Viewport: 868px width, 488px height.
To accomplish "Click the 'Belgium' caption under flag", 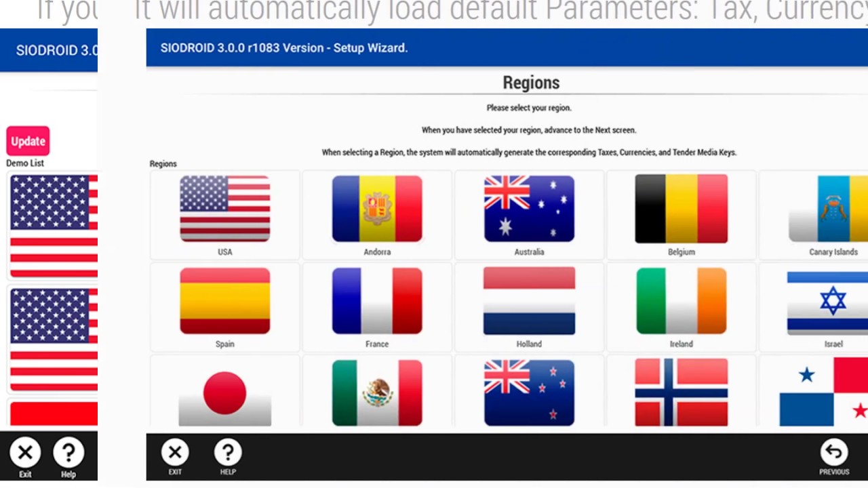I will [681, 252].
